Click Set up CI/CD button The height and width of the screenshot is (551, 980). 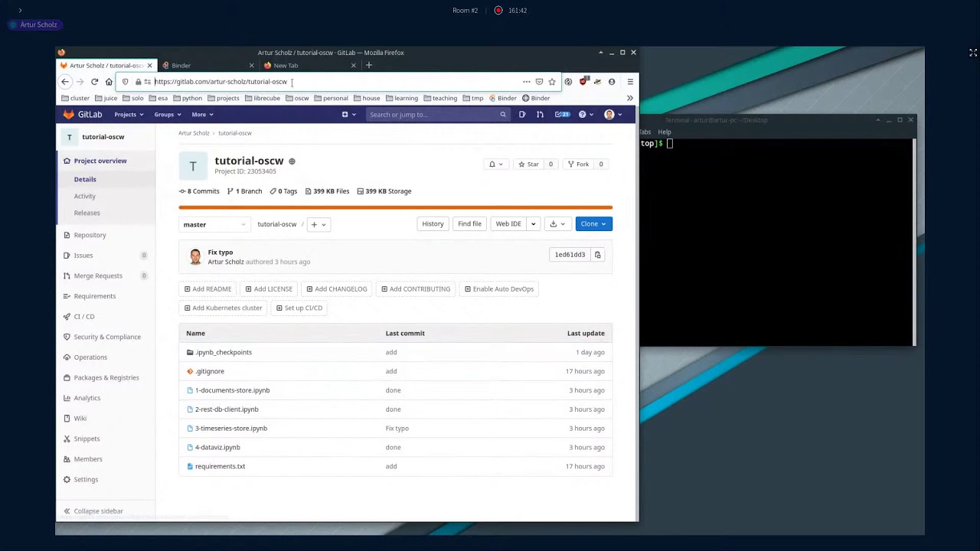click(299, 308)
